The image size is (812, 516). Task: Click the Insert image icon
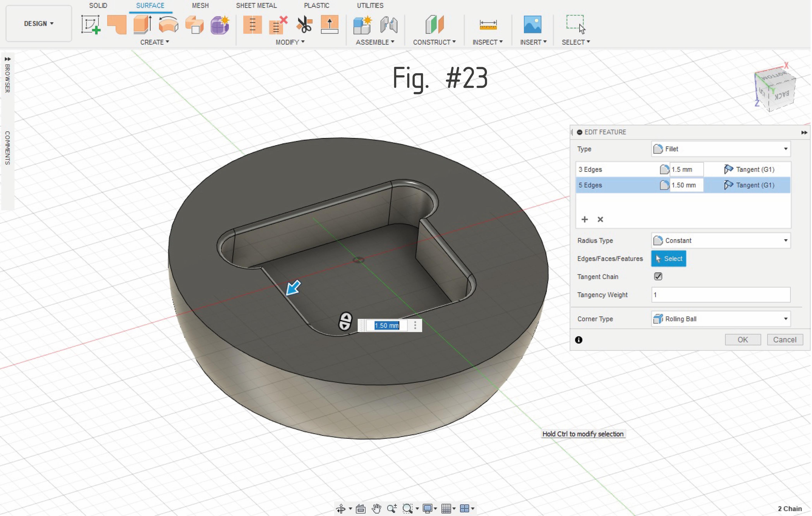532,24
